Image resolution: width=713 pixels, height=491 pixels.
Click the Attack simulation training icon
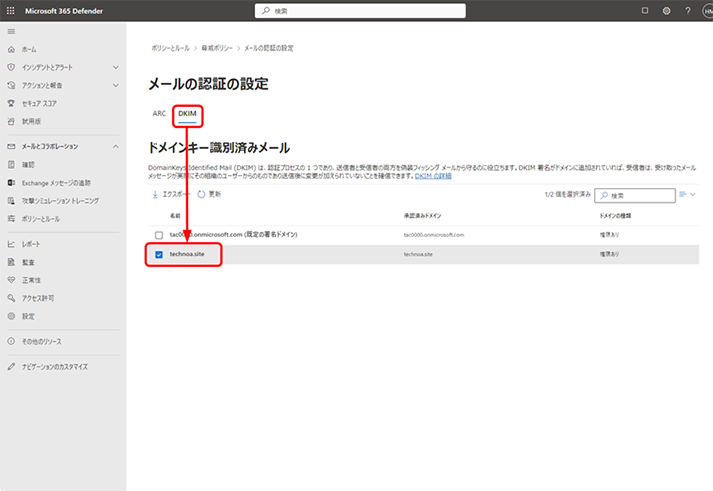[x=11, y=200]
